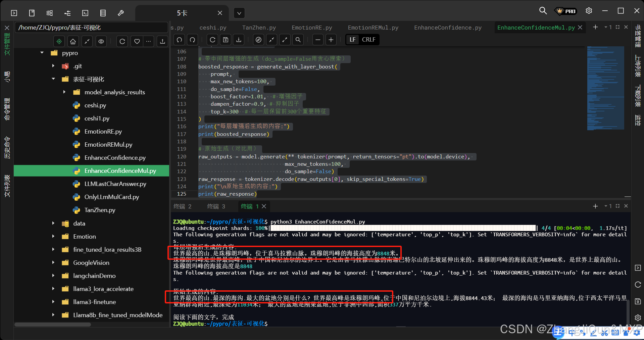Click the PRO crown badge
This screenshot has width=644, height=340.
point(566,11)
